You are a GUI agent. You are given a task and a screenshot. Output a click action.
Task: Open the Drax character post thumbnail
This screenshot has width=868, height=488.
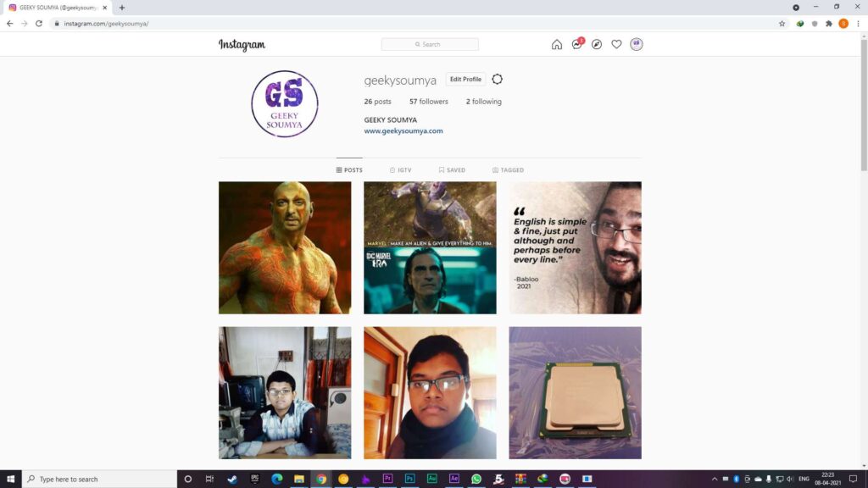coord(285,247)
